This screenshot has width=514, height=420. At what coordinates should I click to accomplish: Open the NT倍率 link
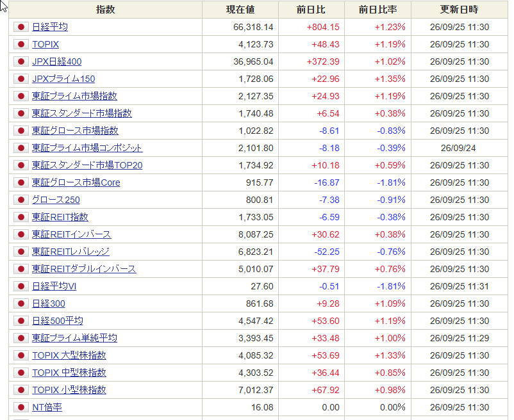tap(47, 407)
